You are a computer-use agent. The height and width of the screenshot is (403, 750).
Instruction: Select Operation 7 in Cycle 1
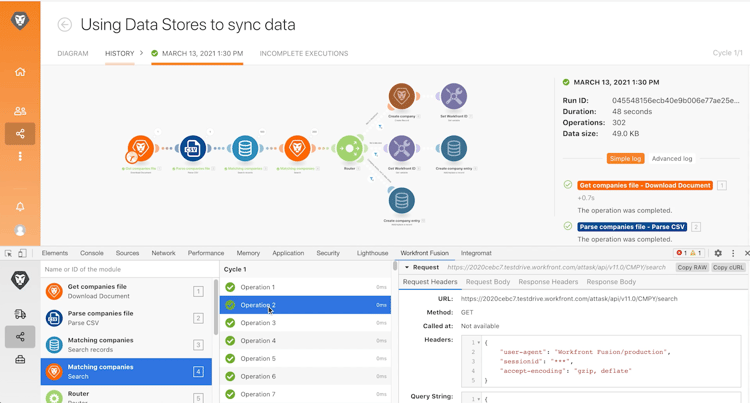click(x=305, y=394)
